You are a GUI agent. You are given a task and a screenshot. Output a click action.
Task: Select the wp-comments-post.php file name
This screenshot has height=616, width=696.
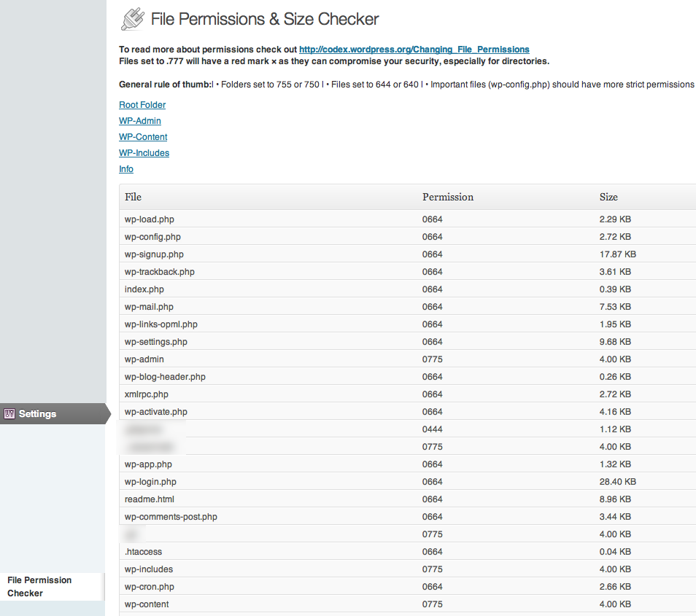click(x=171, y=517)
